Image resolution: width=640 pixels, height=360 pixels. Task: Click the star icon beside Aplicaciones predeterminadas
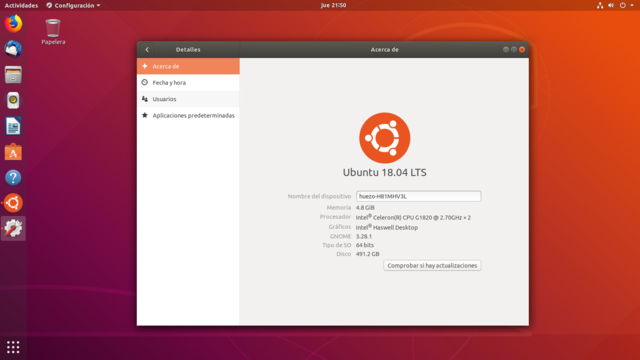point(144,116)
